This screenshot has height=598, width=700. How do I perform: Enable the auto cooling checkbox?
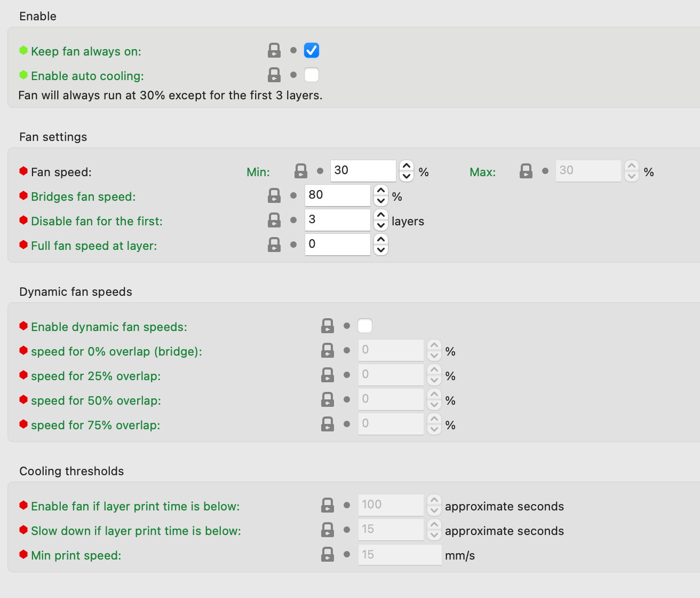click(312, 75)
